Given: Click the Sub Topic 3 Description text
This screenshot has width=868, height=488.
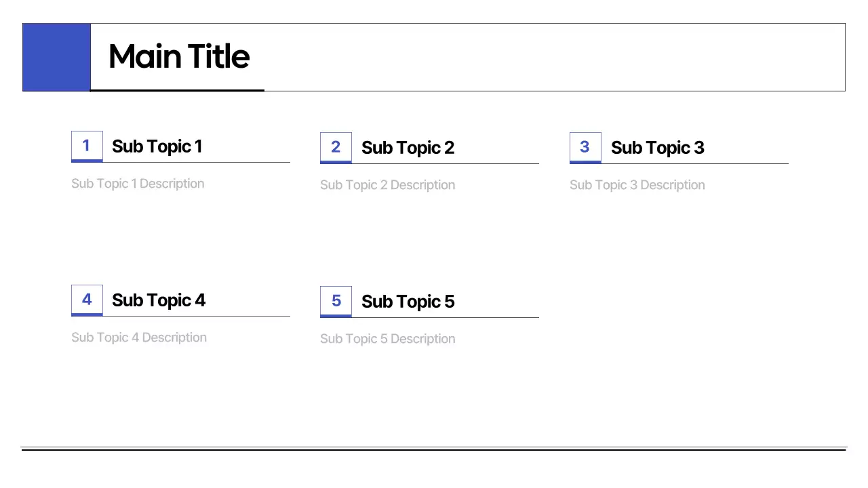Looking at the screenshot, I should tap(637, 185).
